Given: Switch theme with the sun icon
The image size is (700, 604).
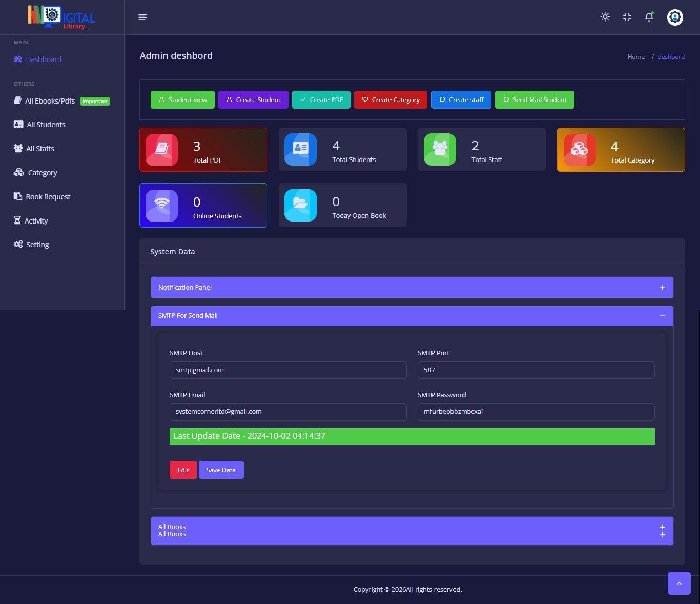Looking at the screenshot, I should pyautogui.click(x=605, y=17).
